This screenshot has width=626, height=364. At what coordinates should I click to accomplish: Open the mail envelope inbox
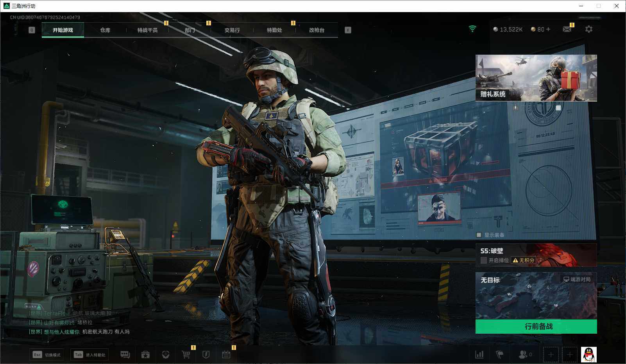pyautogui.click(x=567, y=29)
